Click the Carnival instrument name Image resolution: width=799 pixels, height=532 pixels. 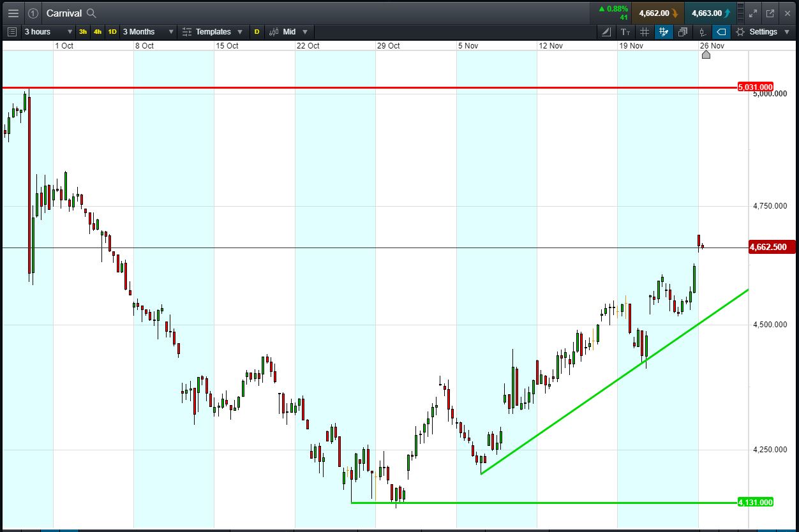64,13
